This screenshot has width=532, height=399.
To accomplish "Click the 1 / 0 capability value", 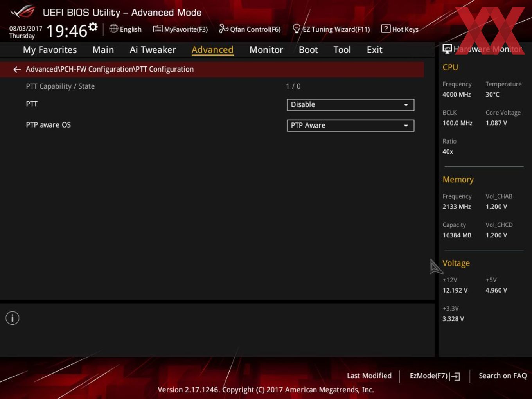I will click(x=293, y=86).
